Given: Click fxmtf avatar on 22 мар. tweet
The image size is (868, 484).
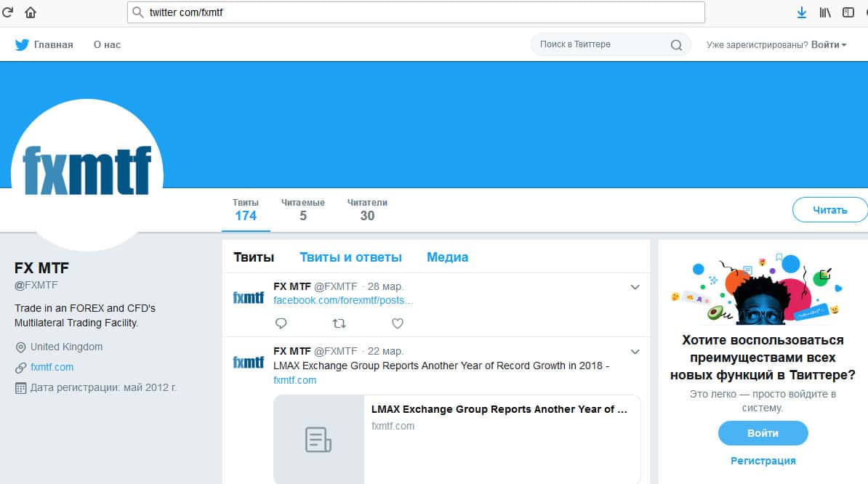Looking at the screenshot, I should point(248,363).
